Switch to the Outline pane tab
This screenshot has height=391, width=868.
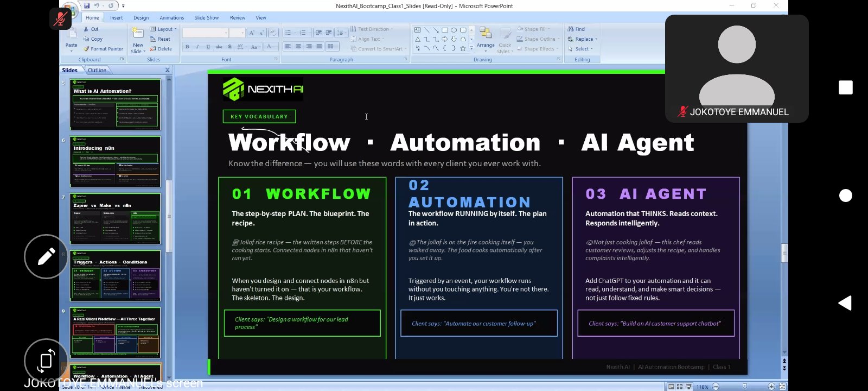coord(97,70)
